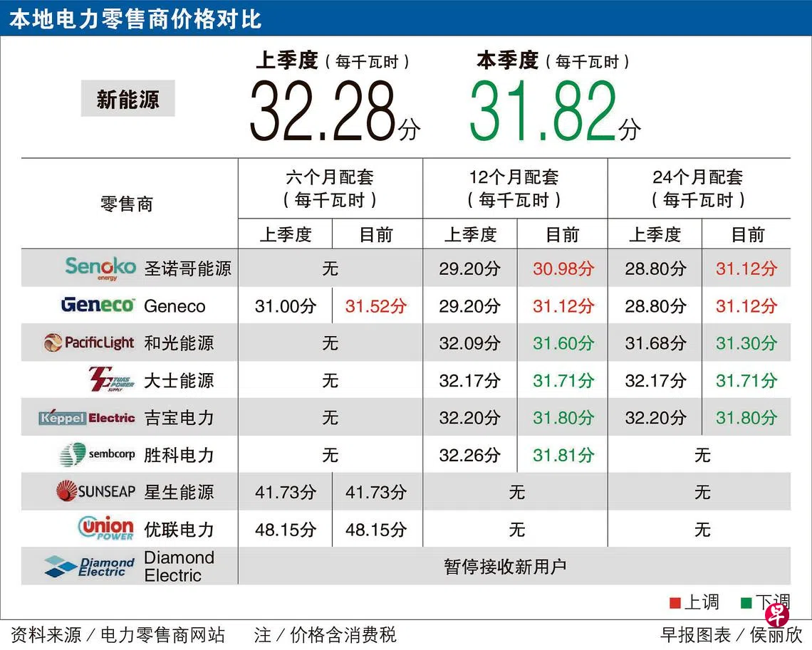The height and width of the screenshot is (650, 812).
Task: Click the Senoko Energy logo
Action: (x=100, y=268)
